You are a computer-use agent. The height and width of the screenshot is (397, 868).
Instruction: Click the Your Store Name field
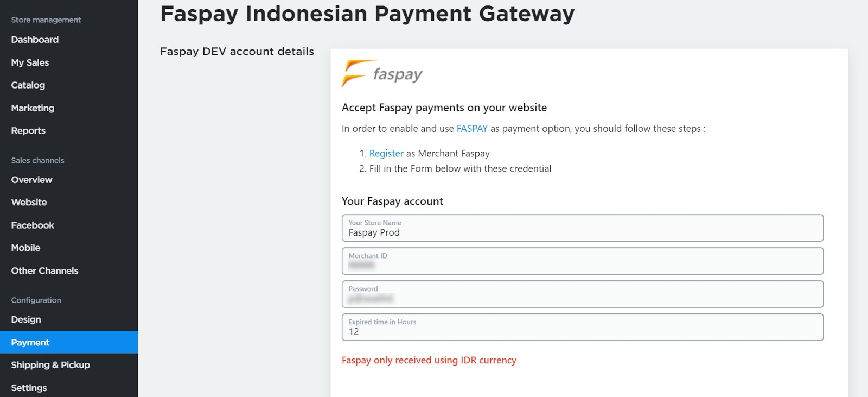point(582,229)
